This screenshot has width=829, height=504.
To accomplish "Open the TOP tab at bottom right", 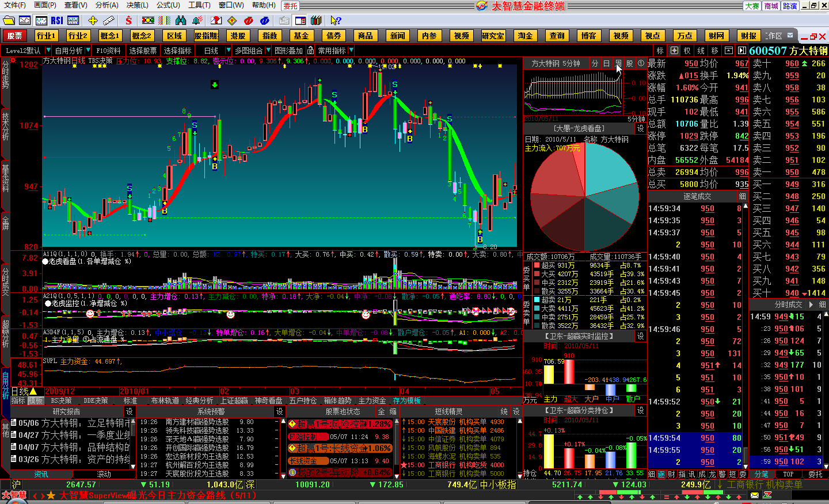I will [x=788, y=474].
